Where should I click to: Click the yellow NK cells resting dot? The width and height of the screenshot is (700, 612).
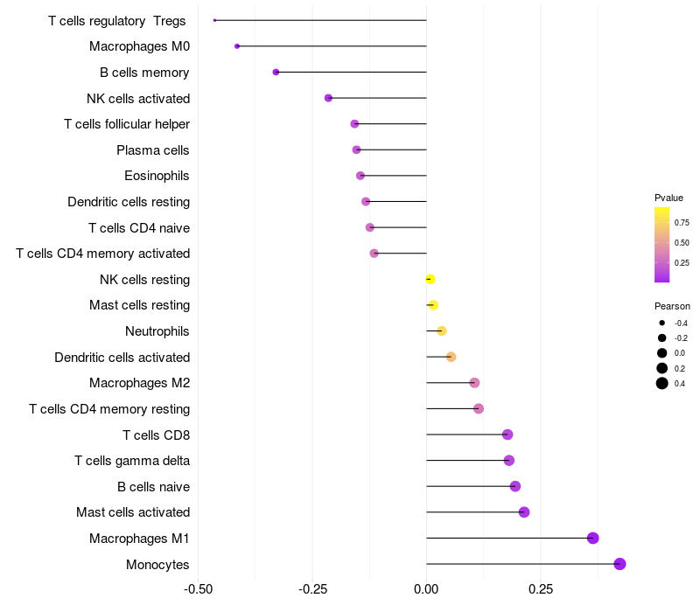tap(430, 280)
